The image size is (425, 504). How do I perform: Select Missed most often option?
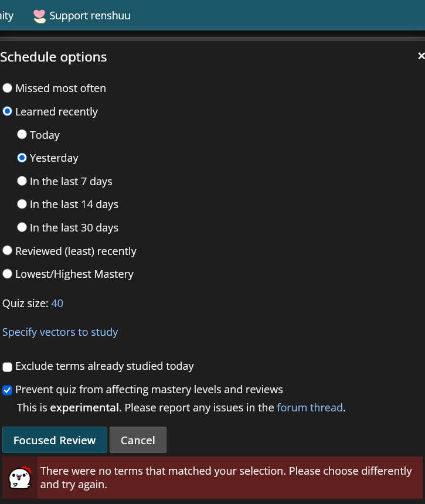coord(7,88)
